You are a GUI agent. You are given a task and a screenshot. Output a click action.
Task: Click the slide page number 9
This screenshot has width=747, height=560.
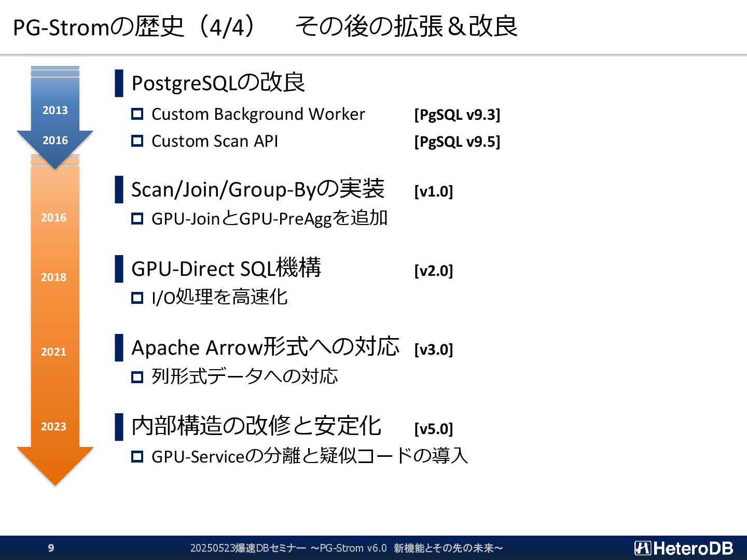pyautogui.click(x=51, y=548)
